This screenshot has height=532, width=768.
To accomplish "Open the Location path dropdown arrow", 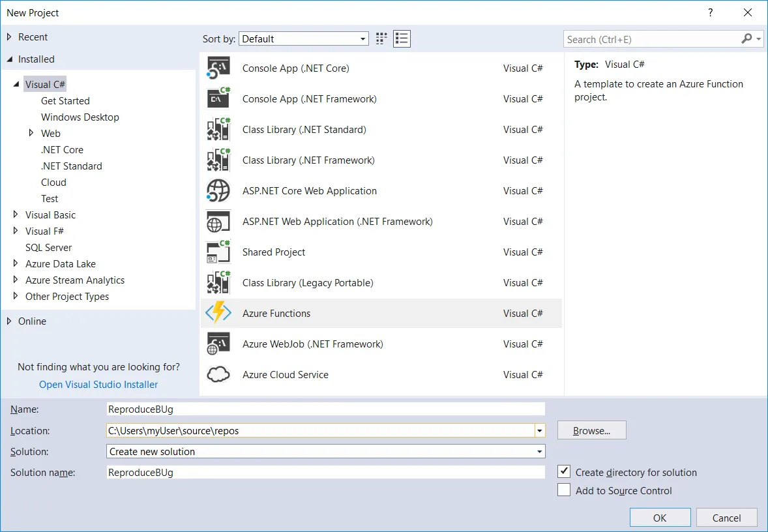I will click(539, 430).
